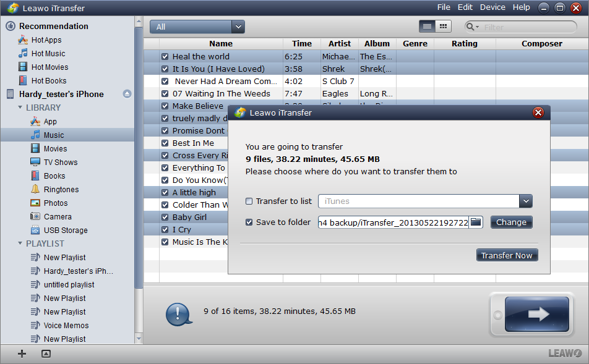This screenshot has width=589, height=364.
Task: Expand the iTunes destination dropdown
Action: [526, 201]
